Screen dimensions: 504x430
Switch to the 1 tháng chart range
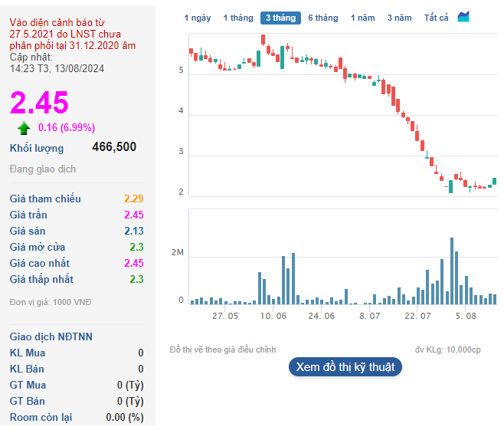tap(237, 18)
